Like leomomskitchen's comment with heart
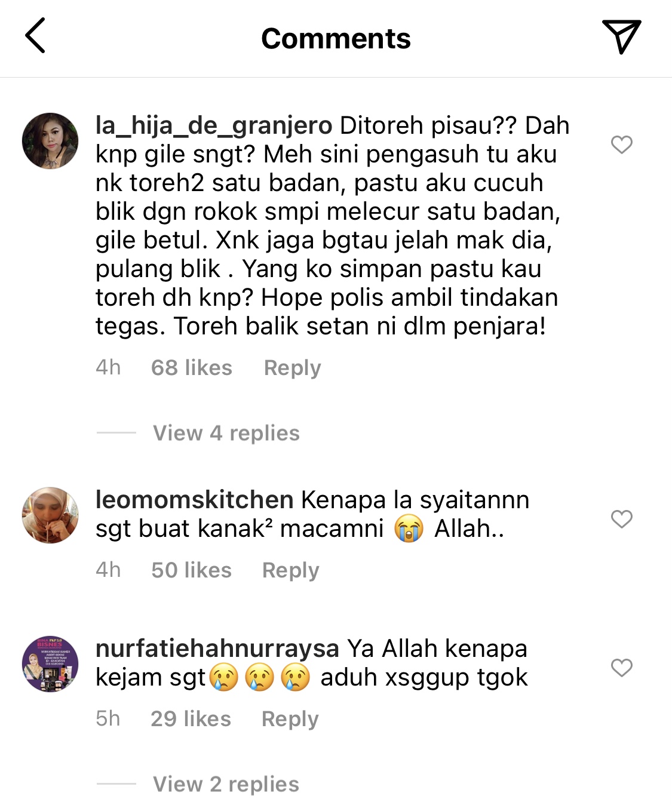This screenshot has width=672, height=805. 622,519
